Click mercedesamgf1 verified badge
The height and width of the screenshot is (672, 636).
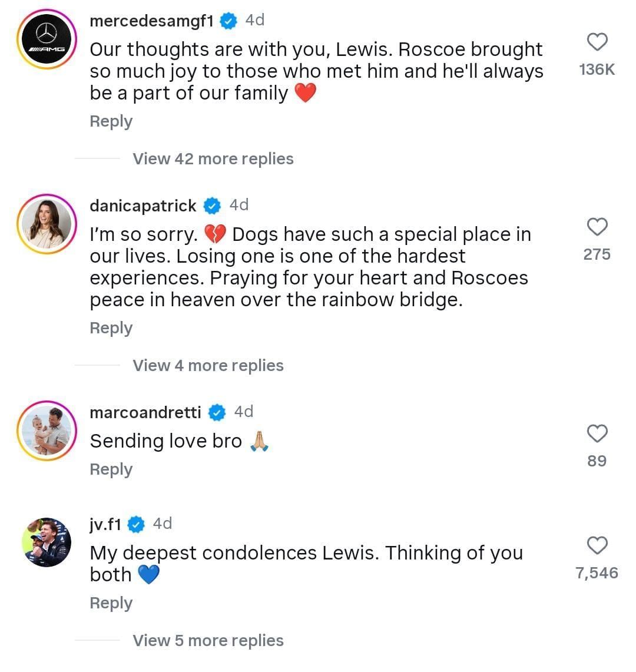coord(228,21)
